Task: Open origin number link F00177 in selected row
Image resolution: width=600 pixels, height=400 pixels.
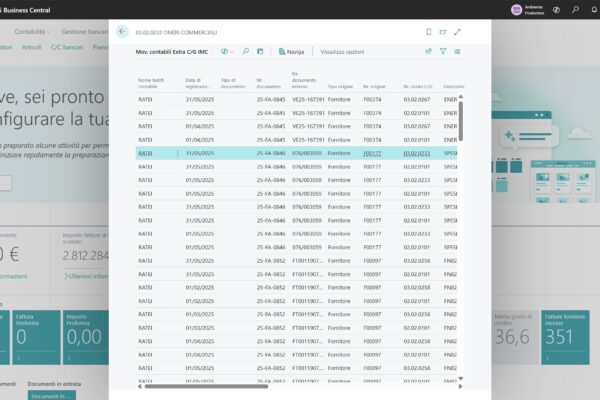Action: [372, 153]
